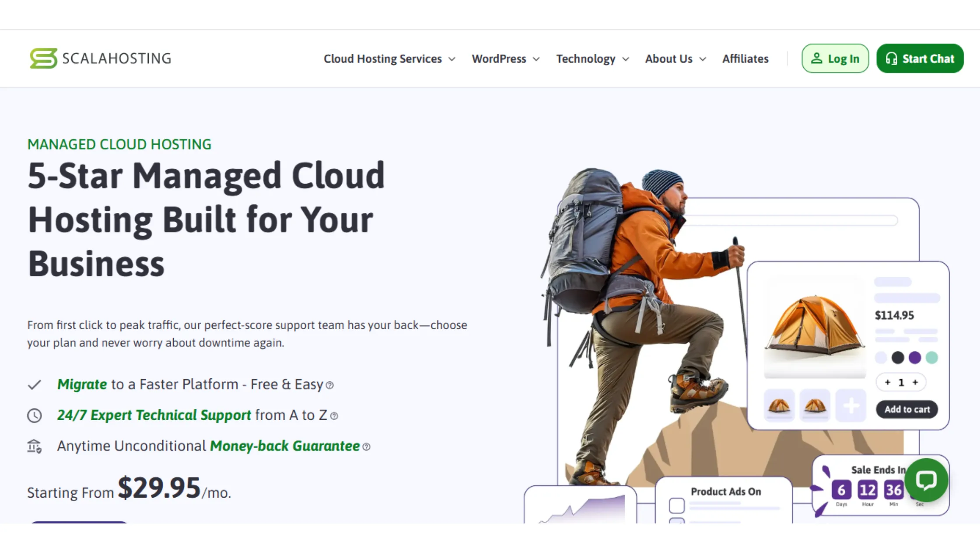
Task: Go to the Affiliates page
Action: [745, 59]
